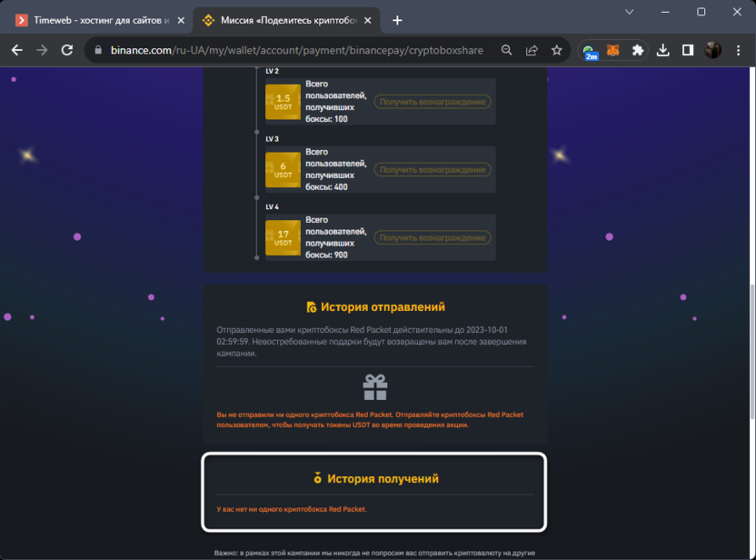Viewport: 756px width, 560px height.
Task: Click the address bar URL
Action: (297, 50)
